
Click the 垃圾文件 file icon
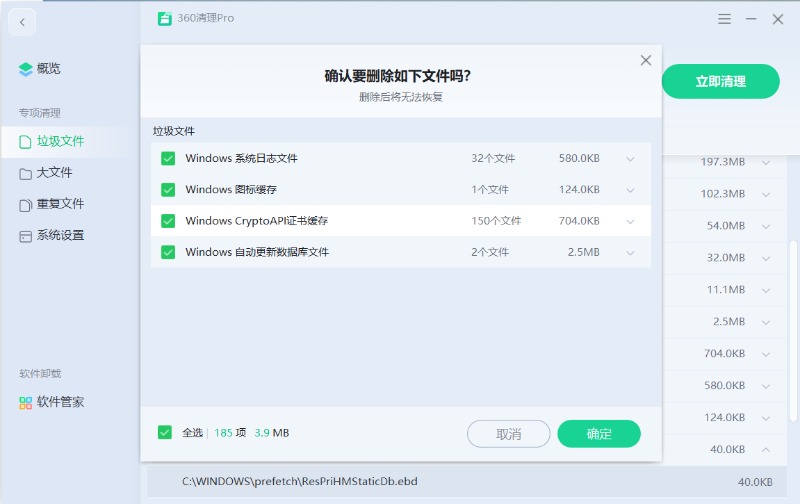[25, 142]
